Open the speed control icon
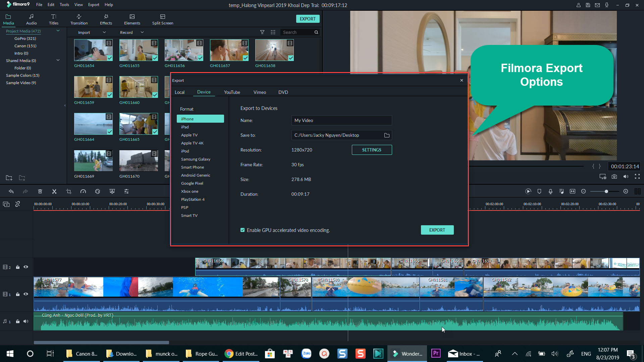Screen dimensions: 644x362 pos(83,191)
